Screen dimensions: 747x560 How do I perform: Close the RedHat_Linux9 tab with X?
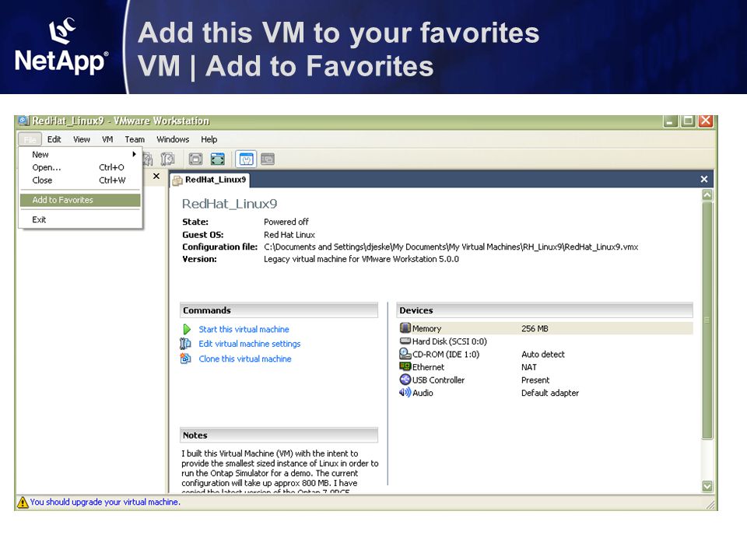(x=704, y=179)
